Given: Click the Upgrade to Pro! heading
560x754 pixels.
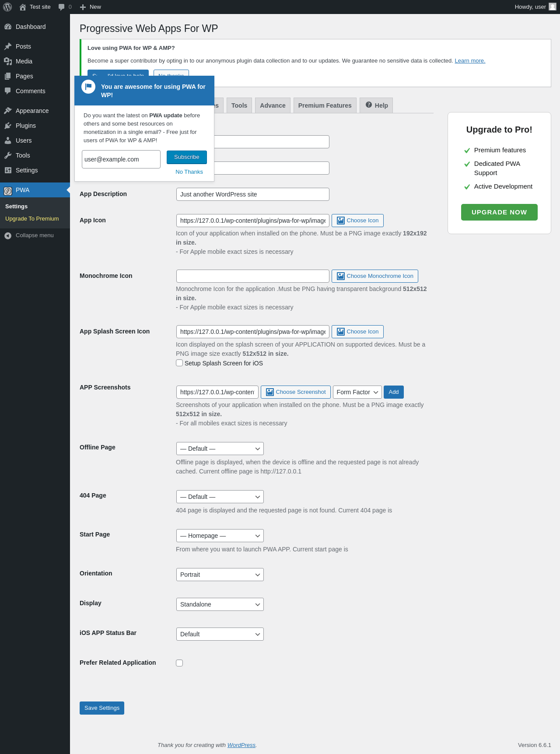Looking at the screenshot, I should [x=499, y=130].
